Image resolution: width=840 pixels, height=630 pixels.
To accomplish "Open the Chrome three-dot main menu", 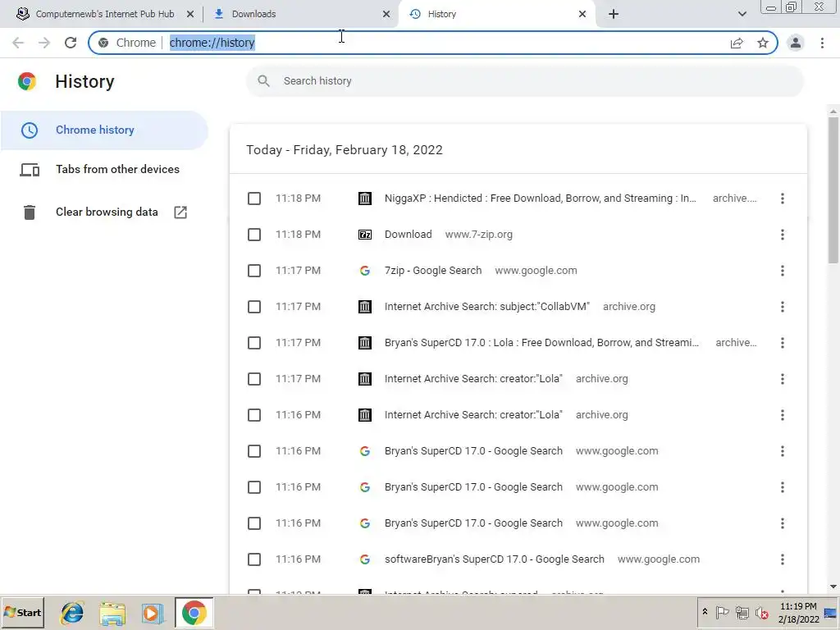I will pyautogui.click(x=822, y=43).
